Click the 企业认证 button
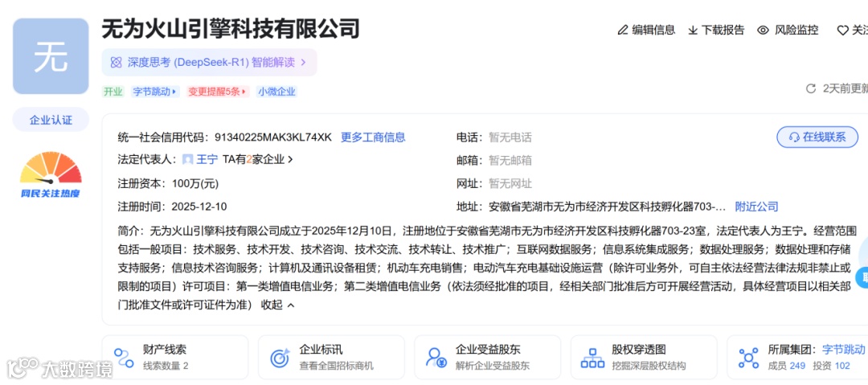868x385 pixels. [51, 120]
